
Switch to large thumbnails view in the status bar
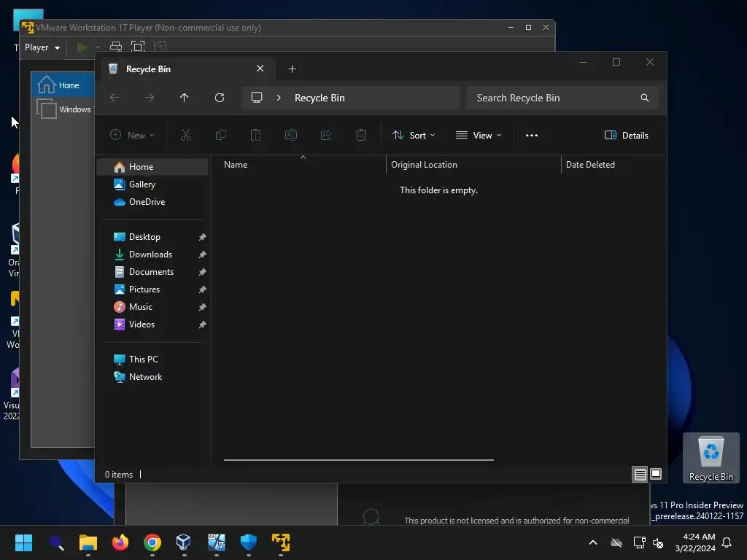pos(656,474)
